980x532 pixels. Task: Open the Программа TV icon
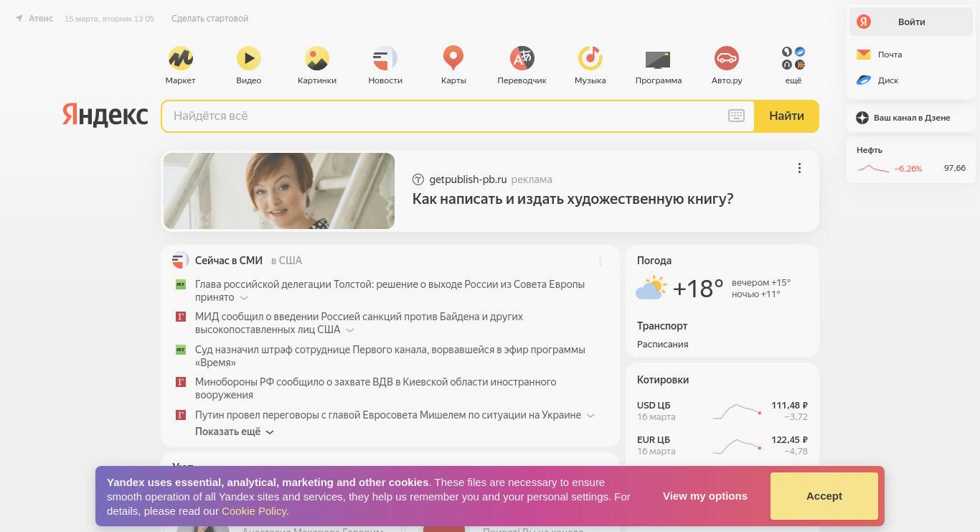click(658, 60)
